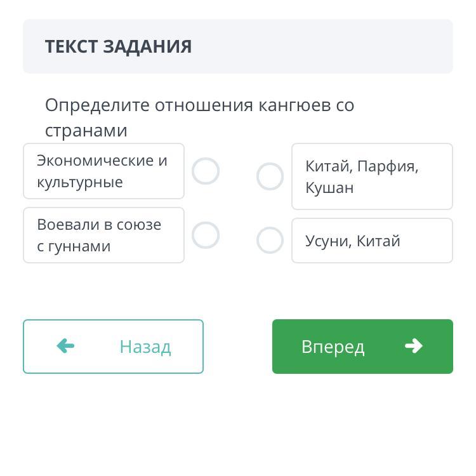Click the gray task header panel background
The width and height of the screenshot is (476, 476).
coord(330,46)
